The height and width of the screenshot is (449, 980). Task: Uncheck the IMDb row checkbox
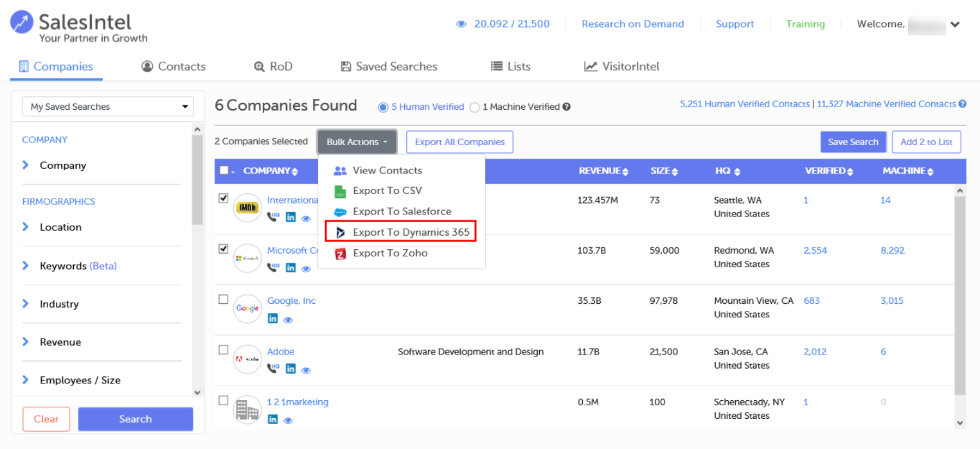click(224, 198)
